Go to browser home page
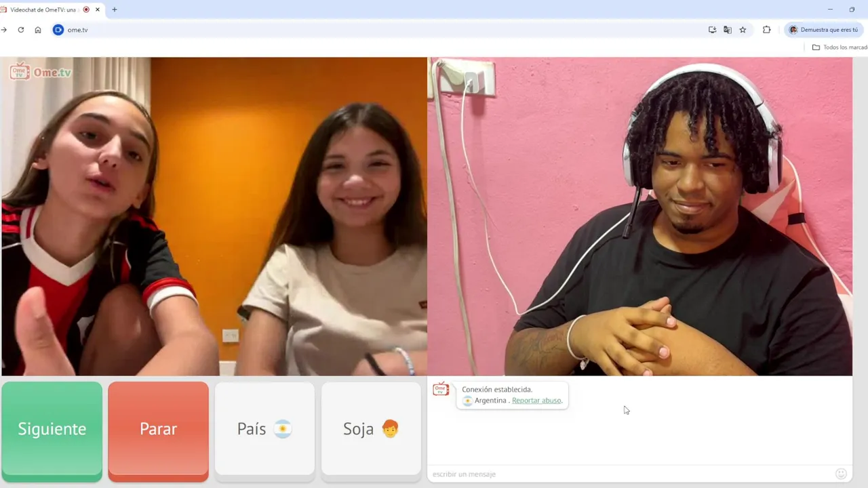The image size is (868, 488). click(38, 30)
